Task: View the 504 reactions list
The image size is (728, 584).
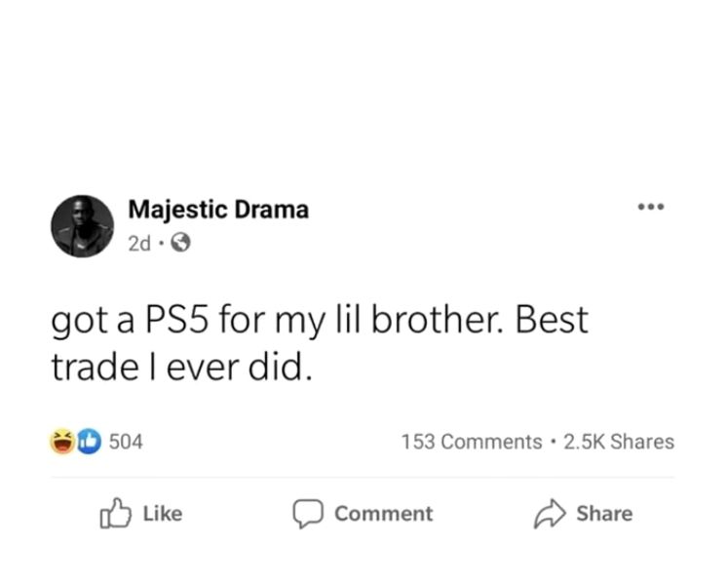Action: click(125, 442)
